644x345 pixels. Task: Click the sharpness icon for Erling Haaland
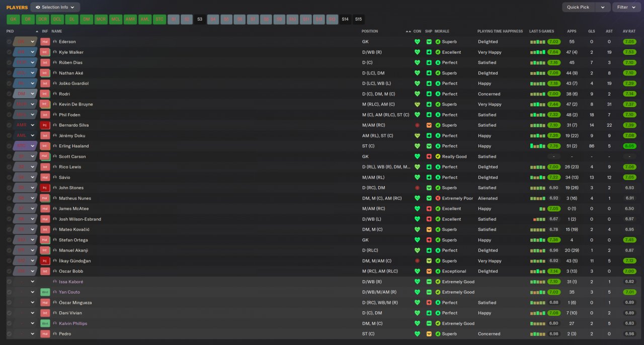point(429,146)
